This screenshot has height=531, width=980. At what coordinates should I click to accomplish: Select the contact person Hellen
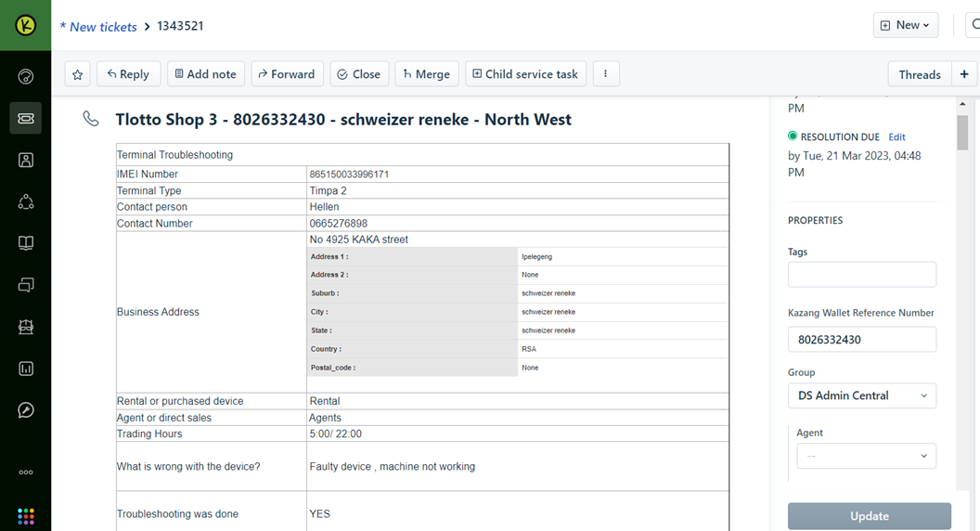tap(324, 207)
